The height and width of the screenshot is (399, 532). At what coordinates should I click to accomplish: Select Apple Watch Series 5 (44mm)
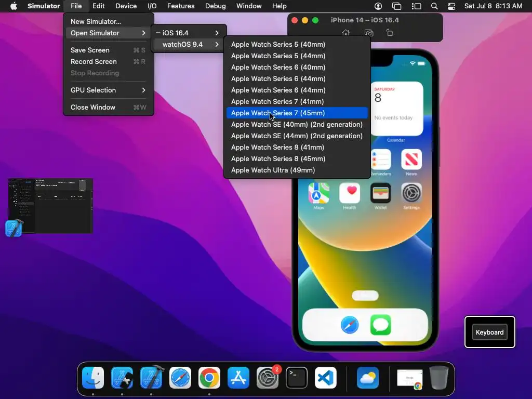[x=297, y=56]
